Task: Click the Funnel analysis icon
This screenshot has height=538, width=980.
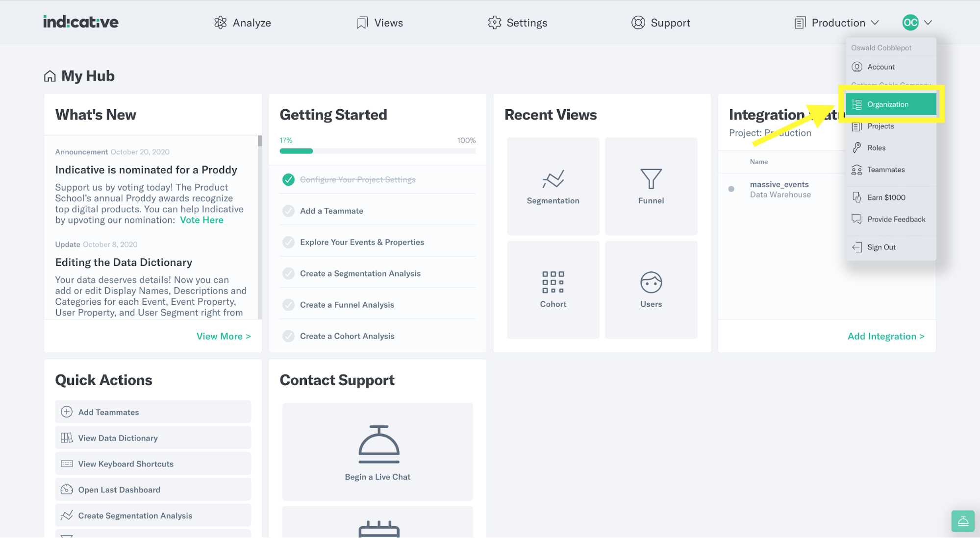Action: click(651, 178)
